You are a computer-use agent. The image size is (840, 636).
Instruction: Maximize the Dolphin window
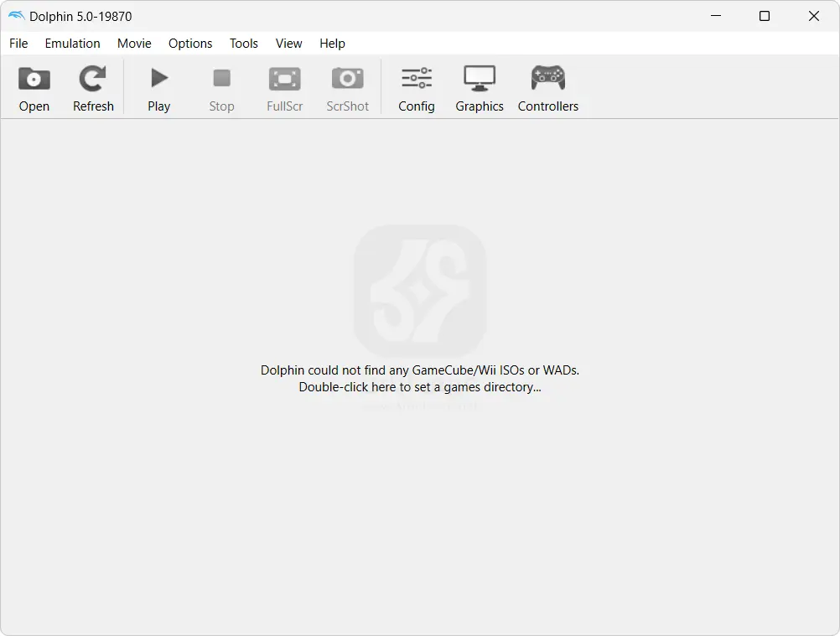[764, 16]
